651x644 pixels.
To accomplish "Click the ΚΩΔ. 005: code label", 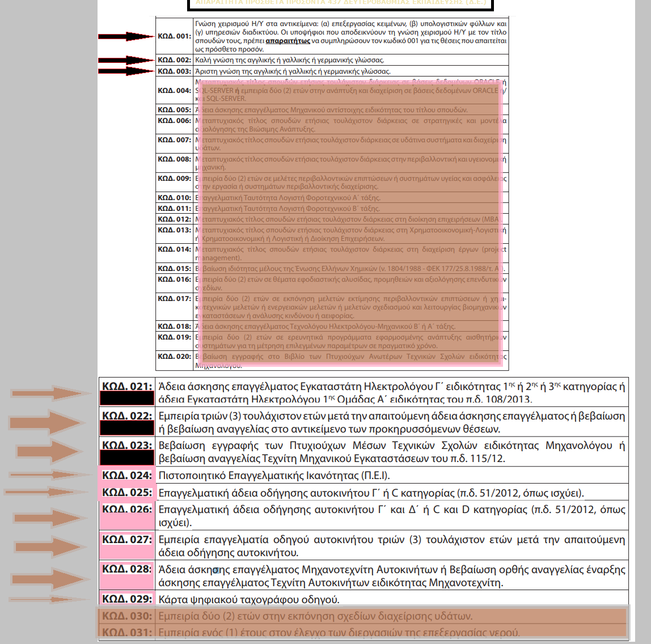I will coord(175,110).
